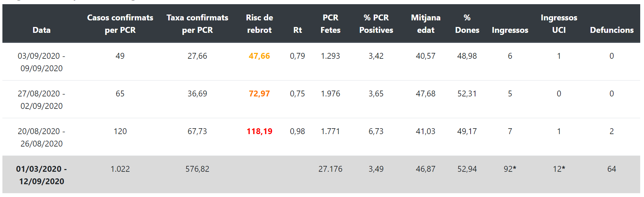The image size is (644, 197).
Task: Click the 27.176 PCR Fetes total
Action: tap(330, 169)
